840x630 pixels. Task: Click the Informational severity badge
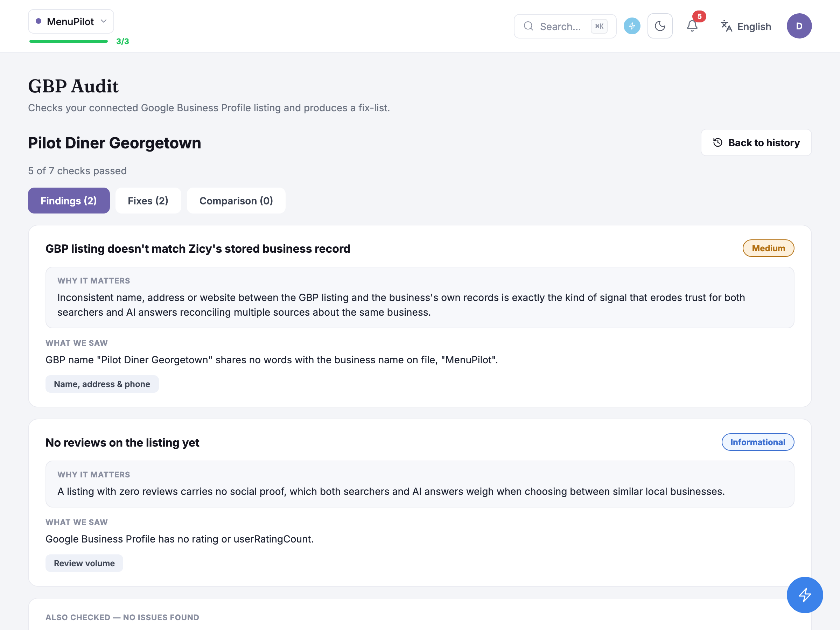tap(758, 442)
